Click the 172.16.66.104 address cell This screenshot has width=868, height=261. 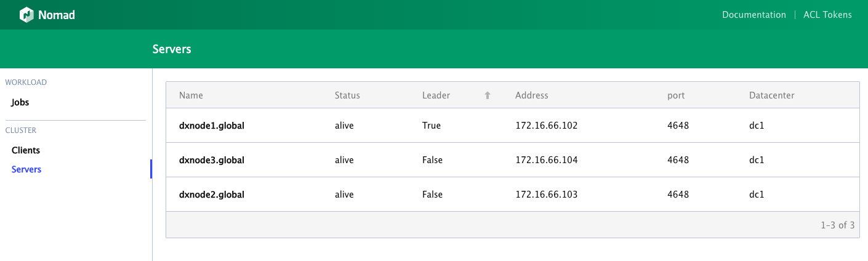point(546,160)
